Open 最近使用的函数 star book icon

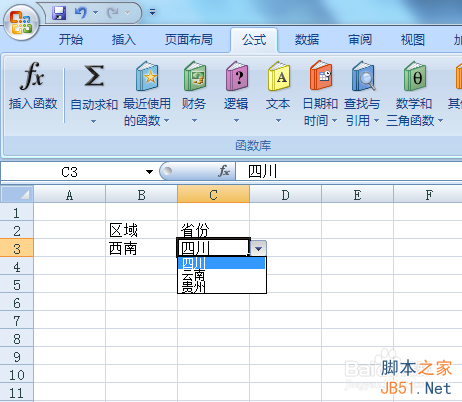tap(147, 76)
